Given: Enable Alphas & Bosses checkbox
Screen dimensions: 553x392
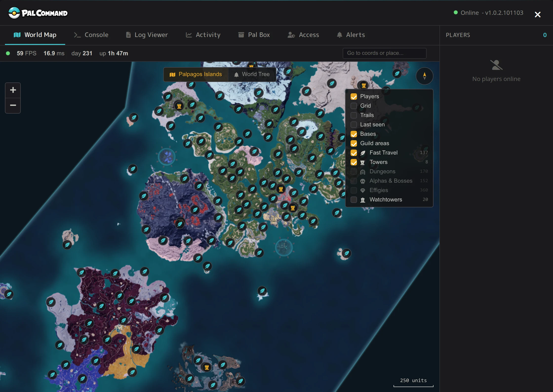Looking at the screenshot, I should (x=354, y=181).
